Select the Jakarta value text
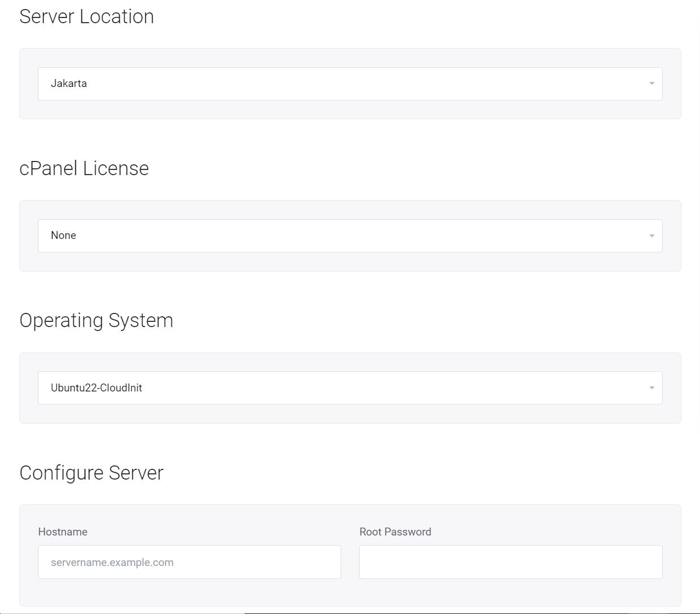This screenshot has width=700, height=614. pos(68,83)
